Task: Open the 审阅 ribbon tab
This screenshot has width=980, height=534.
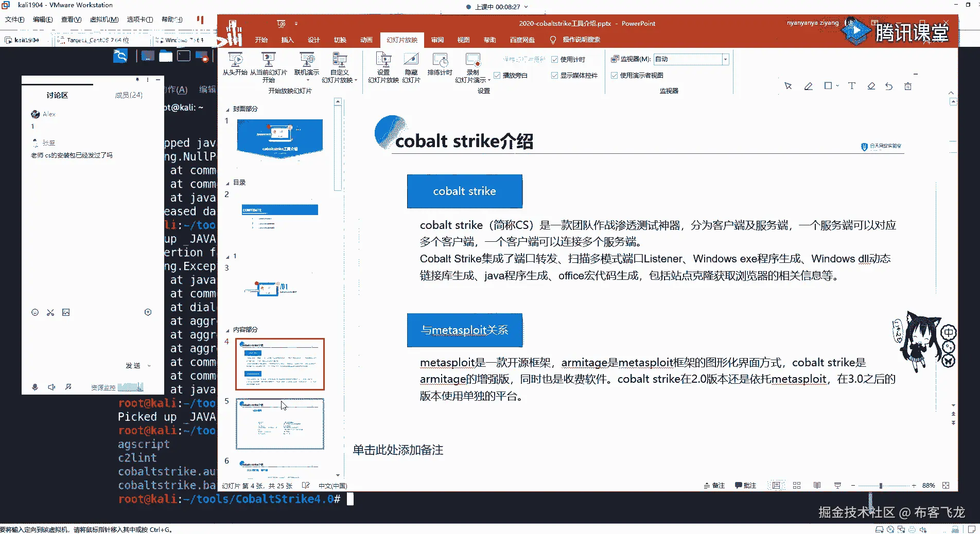Action: [437, 40]
